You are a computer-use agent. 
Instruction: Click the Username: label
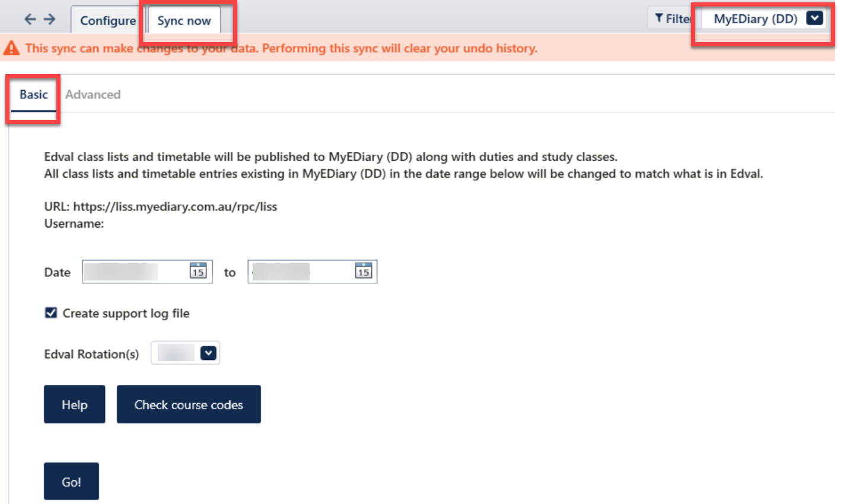(x=74, y=224)
